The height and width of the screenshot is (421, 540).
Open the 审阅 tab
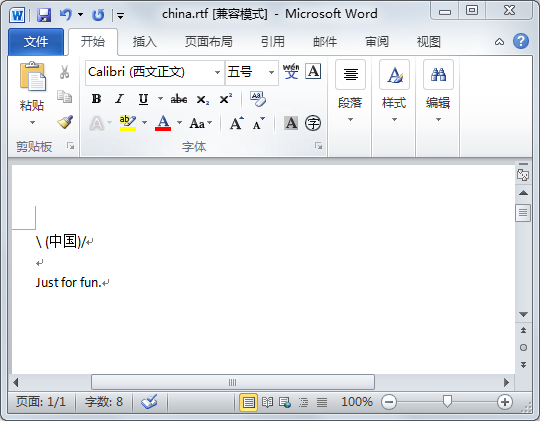click(x=377, y=42)
